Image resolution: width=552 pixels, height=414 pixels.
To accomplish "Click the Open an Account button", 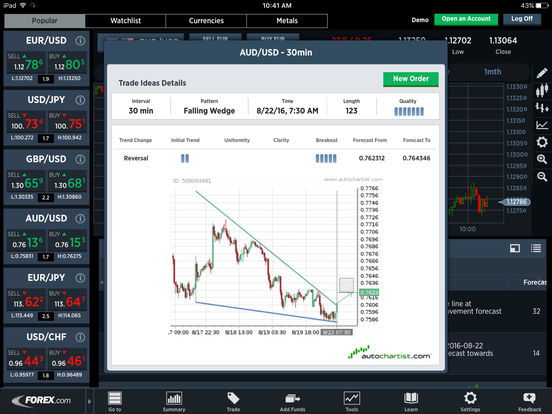I will tap(466, 19).
